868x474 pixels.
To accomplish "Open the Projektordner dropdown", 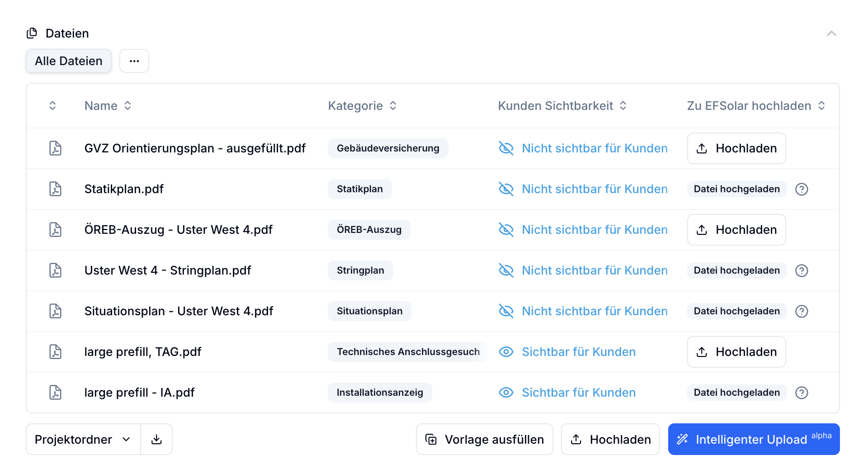I will coord(83,439).
